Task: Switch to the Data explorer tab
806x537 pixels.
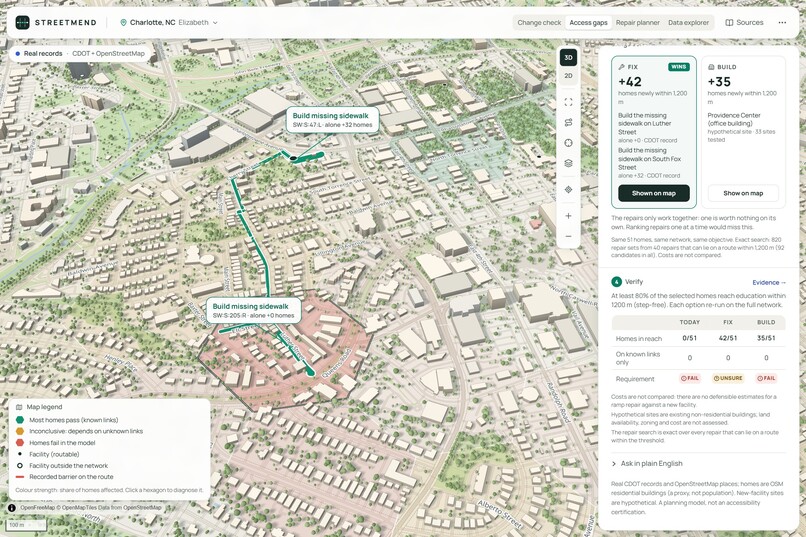Action: pyautogui.click(x=688, y=23)
